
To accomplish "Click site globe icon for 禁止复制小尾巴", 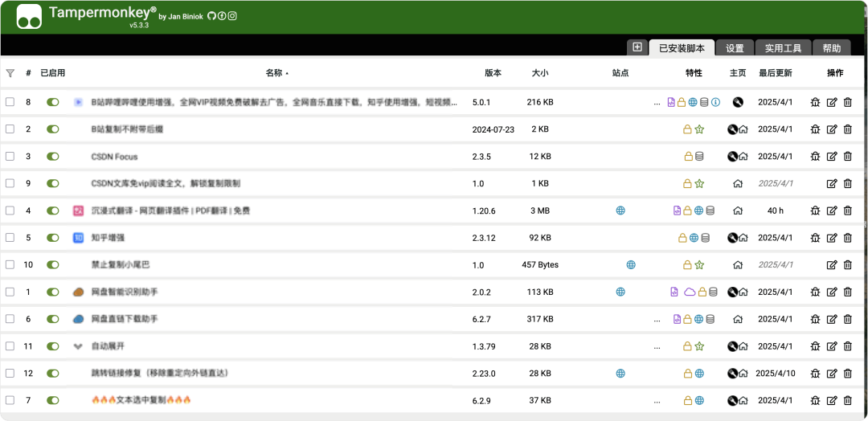I will 631,264.
